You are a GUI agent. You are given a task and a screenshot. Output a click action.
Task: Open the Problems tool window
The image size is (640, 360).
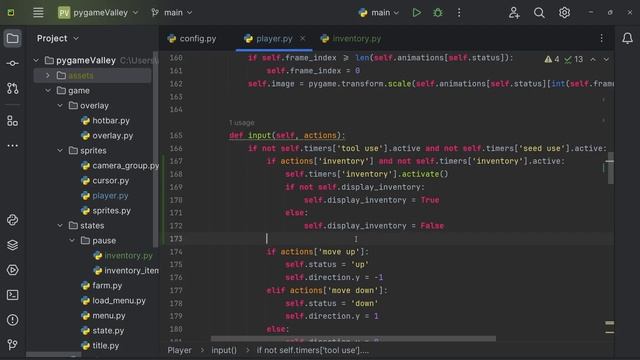pos(12,320)
